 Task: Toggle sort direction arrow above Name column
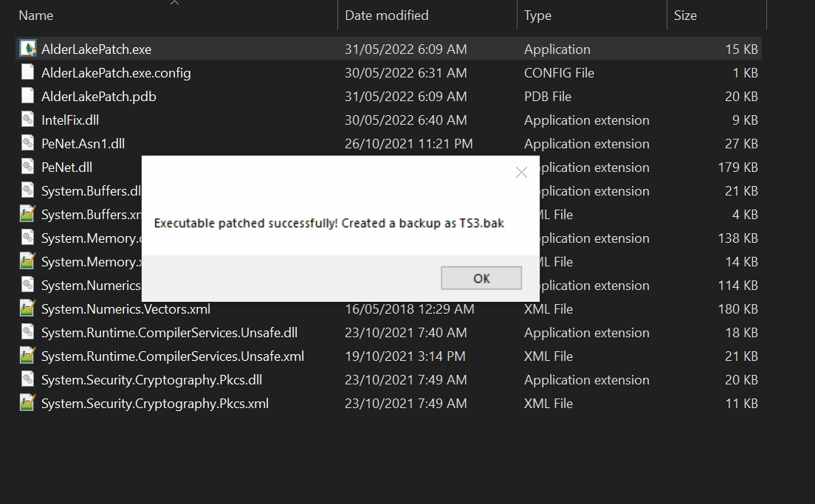pyautogui.click(x=174, y=3)
